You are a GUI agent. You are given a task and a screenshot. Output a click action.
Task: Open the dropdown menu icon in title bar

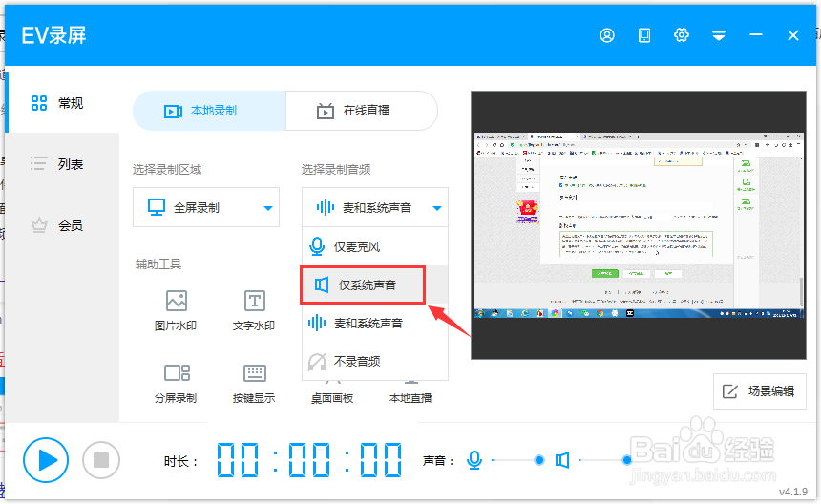[x=718, y=35]
